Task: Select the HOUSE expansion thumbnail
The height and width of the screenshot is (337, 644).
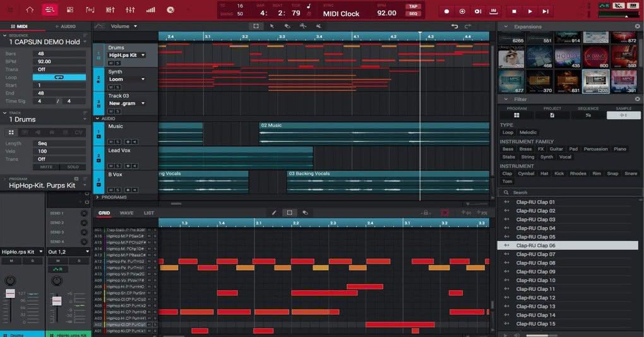Action: click(568, 57)
